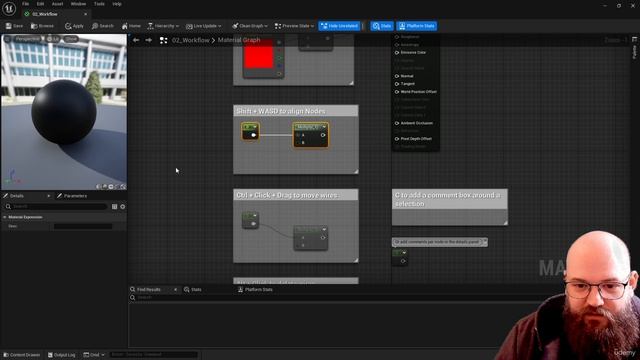Click the World Position Offset pin
Image resolution: width=640 pixels, height=360 pixels.
(397, 92)
